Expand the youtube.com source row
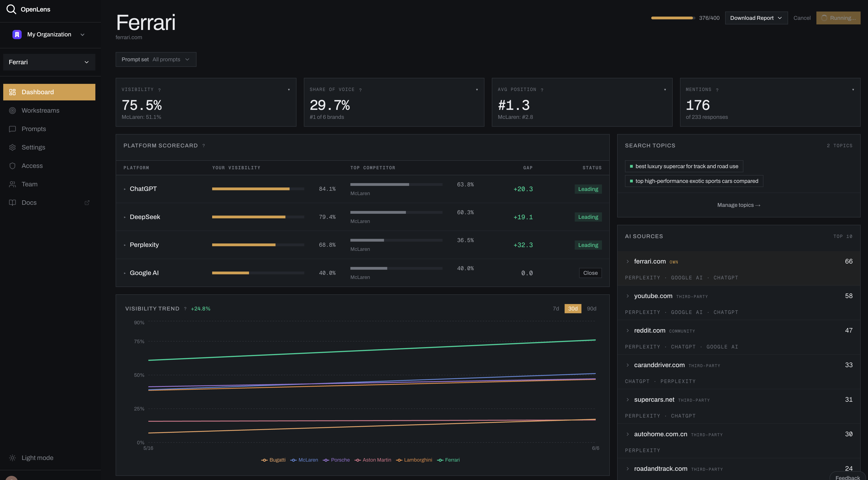The height and width of the screenshot is (480, 868). coord(628,296)
